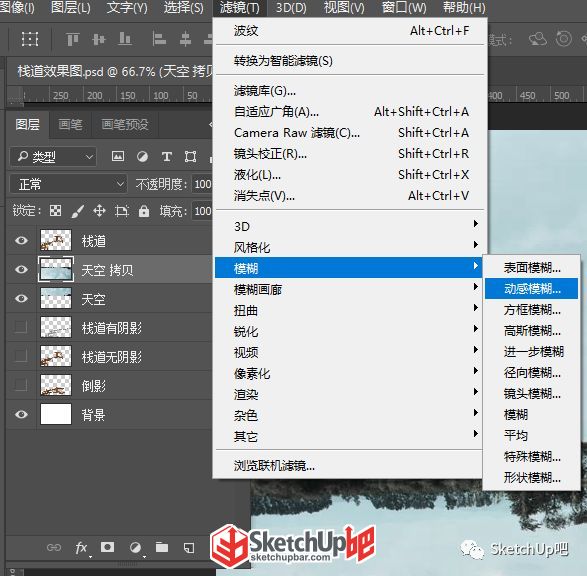Open the 正常 blend mode dropdown

68,184
